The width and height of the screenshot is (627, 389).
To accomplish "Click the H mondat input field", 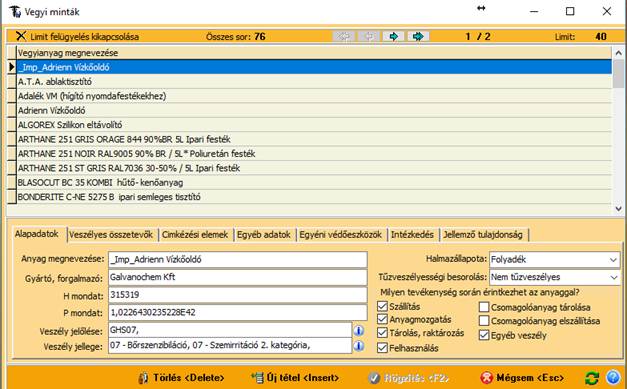I will pos(238,295).
